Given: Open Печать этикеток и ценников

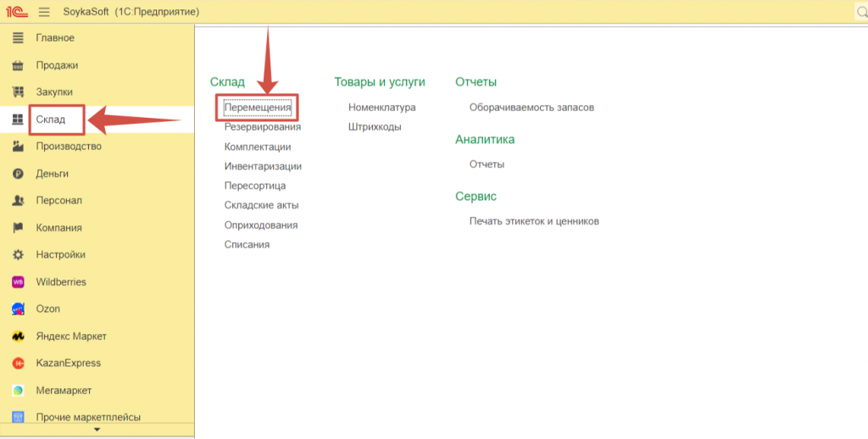Looking at the screenshot, I should tap(534, 221).
